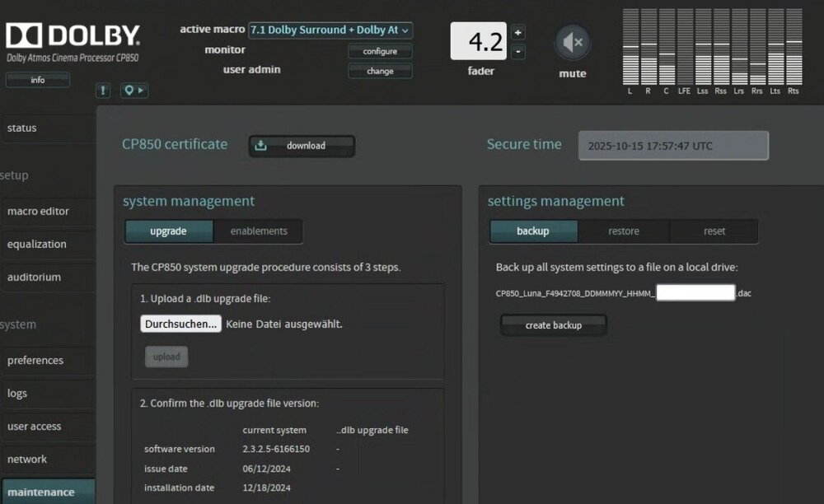Click Durchsuchen to browse for file

[x=180, y=324]
